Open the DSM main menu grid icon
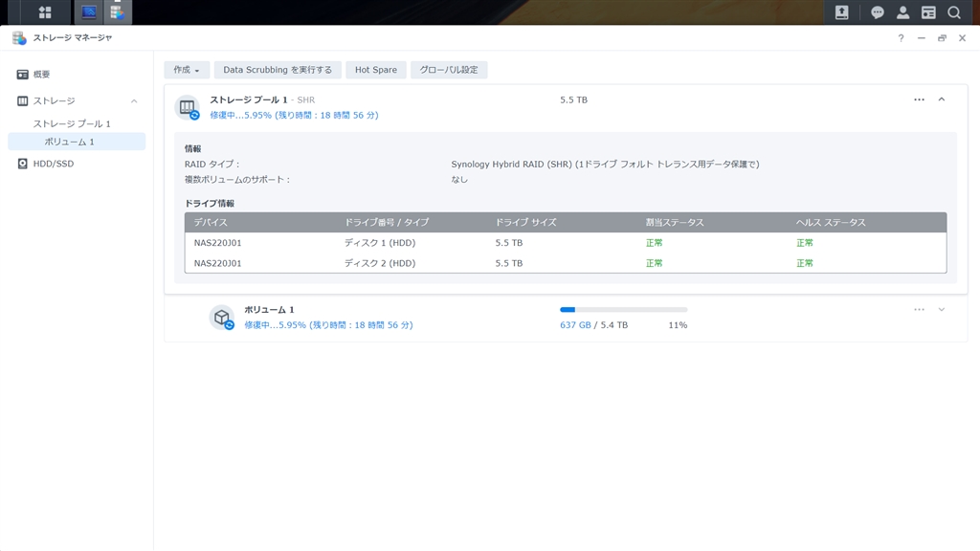The width and height of the screenshot is (980, 551). [45, 11]
